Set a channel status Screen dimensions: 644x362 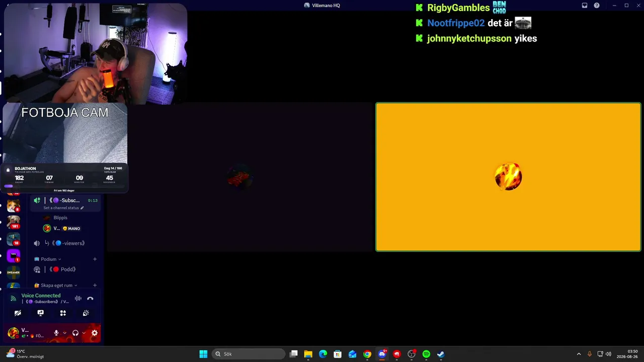(x=63, y=208)
